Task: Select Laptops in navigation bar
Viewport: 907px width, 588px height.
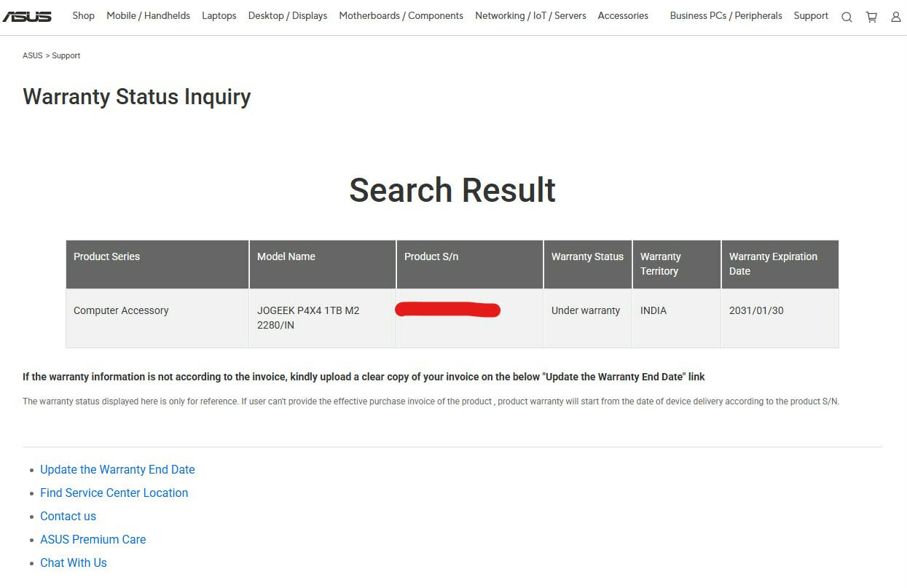Action: pyautogui.click(x=219, y=16)
